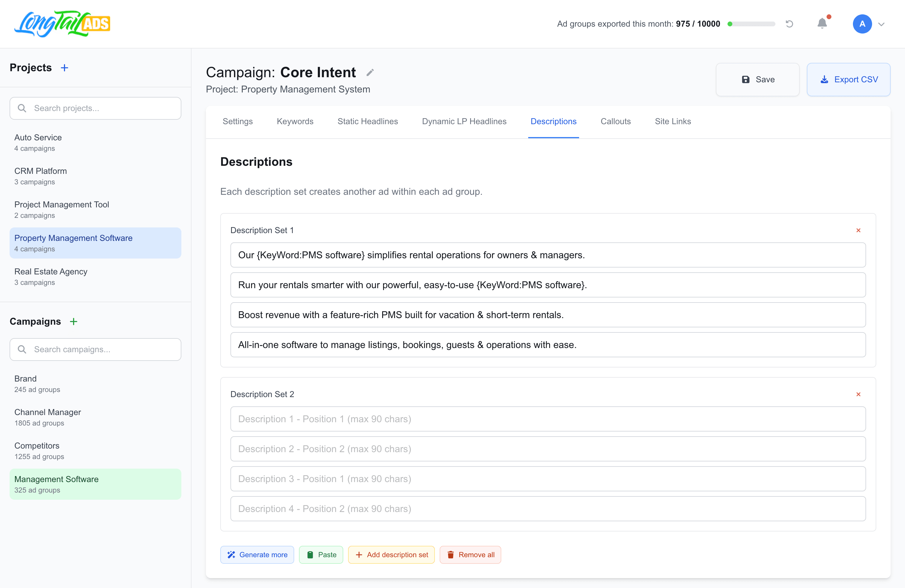Select Property Management Software project
The image size is (905, 588).
[x=95, y=243]
